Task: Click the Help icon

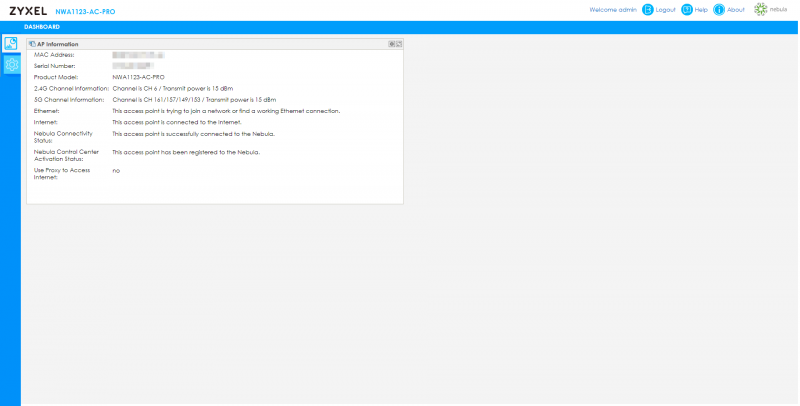Action: click(x=687, y=10)
